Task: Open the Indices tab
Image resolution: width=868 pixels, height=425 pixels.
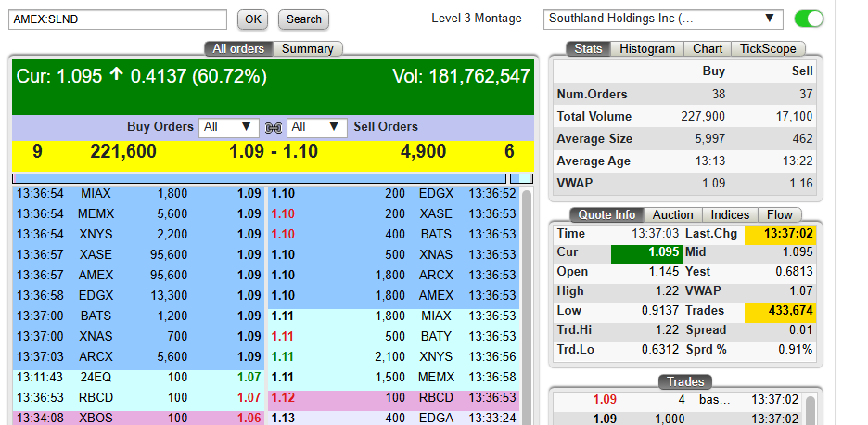Action: tap(730, 215)
